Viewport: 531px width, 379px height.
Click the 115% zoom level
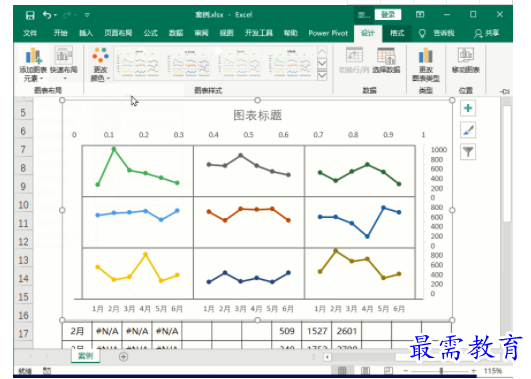pyautogui.click(x=493, y=371)
